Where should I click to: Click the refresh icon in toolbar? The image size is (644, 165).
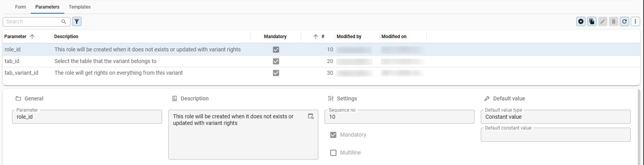(x=625, y=21)
